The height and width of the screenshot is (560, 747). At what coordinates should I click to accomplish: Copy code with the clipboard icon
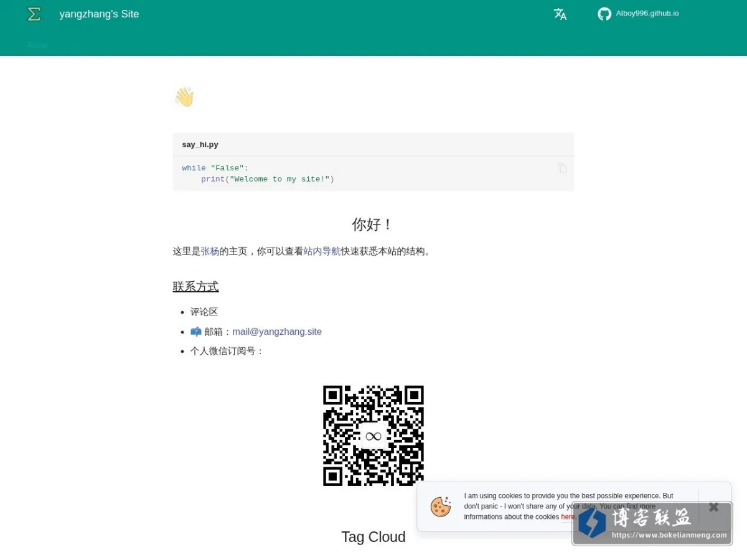(x=562, y=168)
